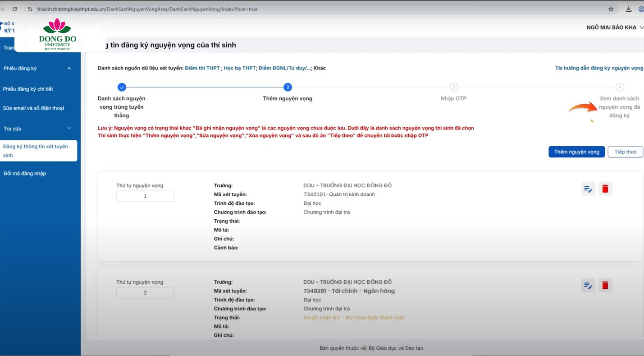Open site information icon beside the URL
The image size is (644, 356).
[x=30, y=9]
